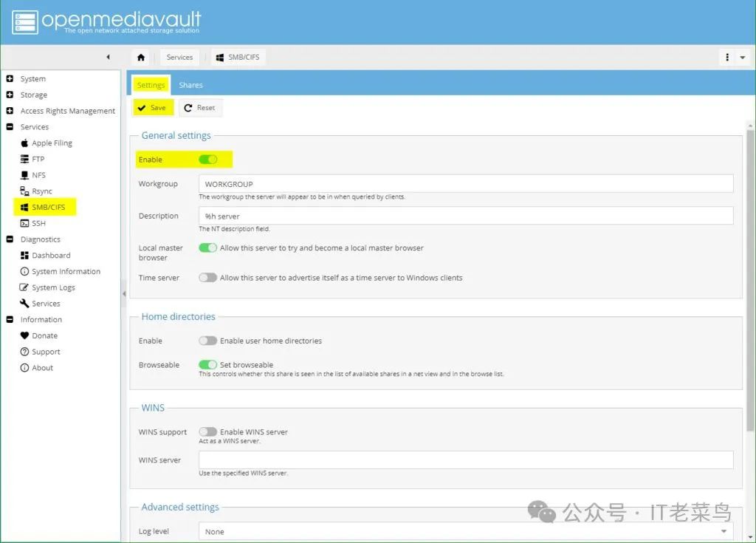Viewport: 756px width, 543px height.
Task: Switch to the Shares tab
Action: point(191,85)
